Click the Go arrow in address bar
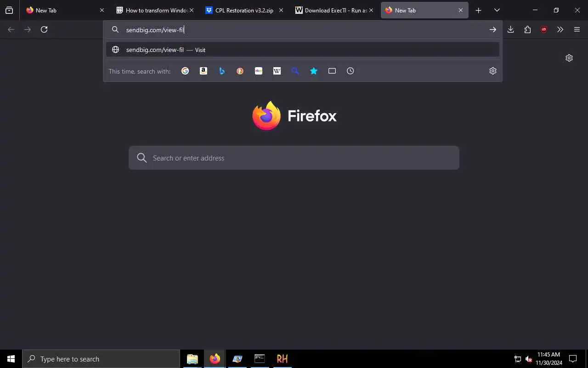Image resolution: width=588 pixels, height=368 pixels. click(492, 29)
